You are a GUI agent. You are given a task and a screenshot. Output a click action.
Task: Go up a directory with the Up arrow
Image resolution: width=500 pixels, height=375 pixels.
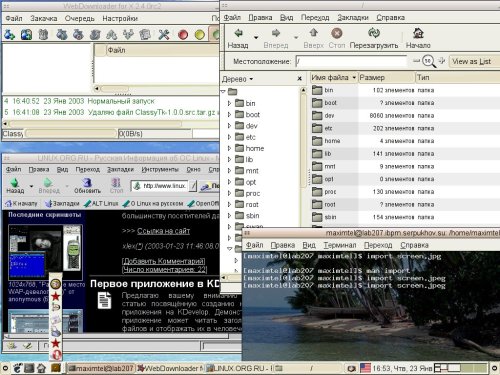(x=314, y=33)
